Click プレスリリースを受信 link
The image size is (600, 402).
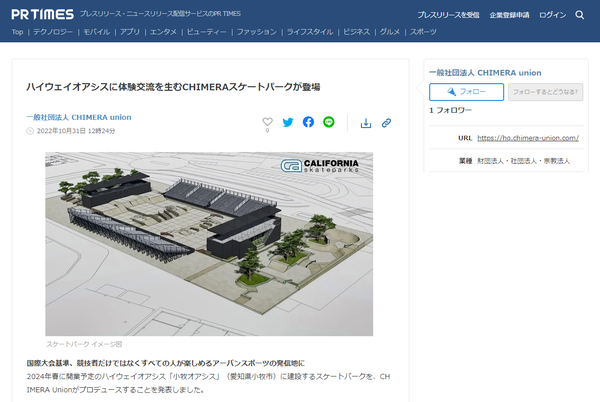click(x=448, y=15)
